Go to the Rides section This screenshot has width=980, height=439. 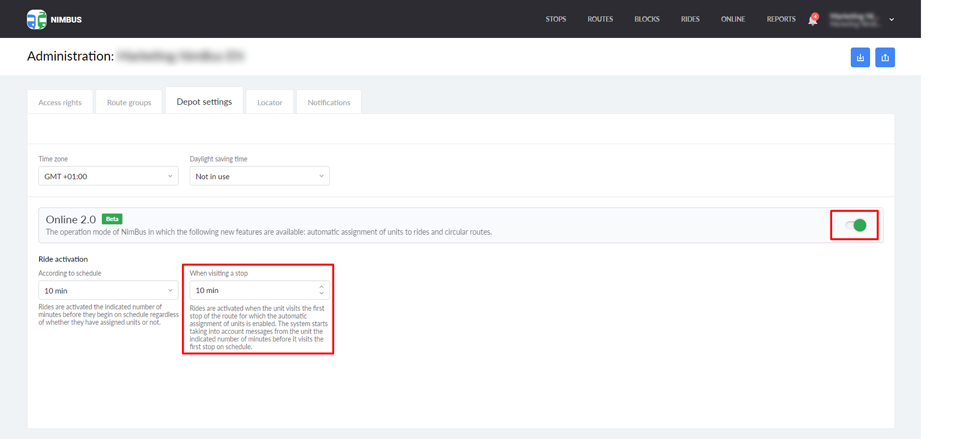point(690,19)
